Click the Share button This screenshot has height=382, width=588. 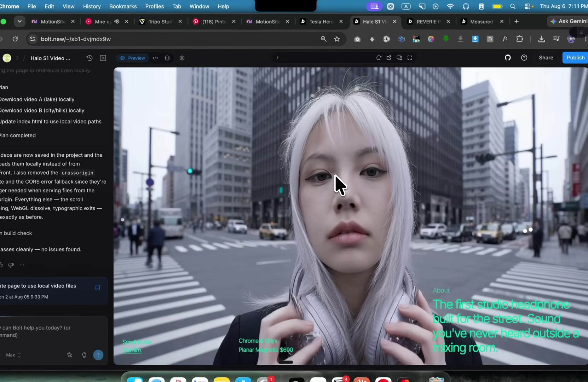coord(546,58)
